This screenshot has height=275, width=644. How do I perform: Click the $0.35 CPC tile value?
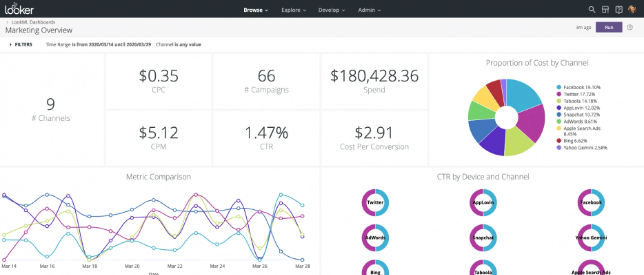(158, 76)
